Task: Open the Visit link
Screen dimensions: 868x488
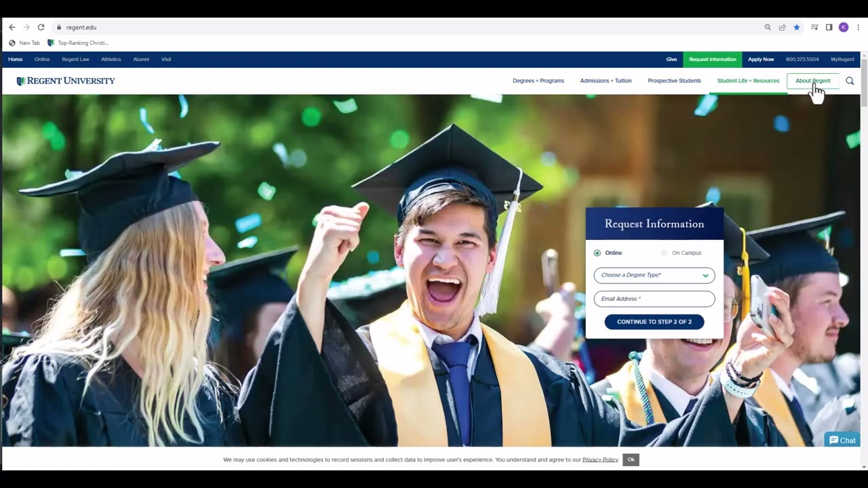Action: pos(166,59)
